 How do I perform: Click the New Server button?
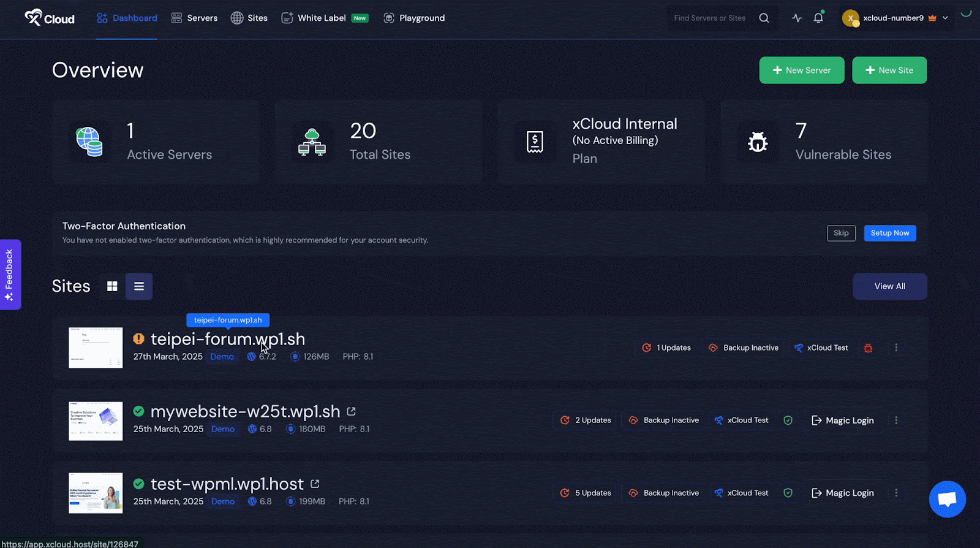point(801,70)
